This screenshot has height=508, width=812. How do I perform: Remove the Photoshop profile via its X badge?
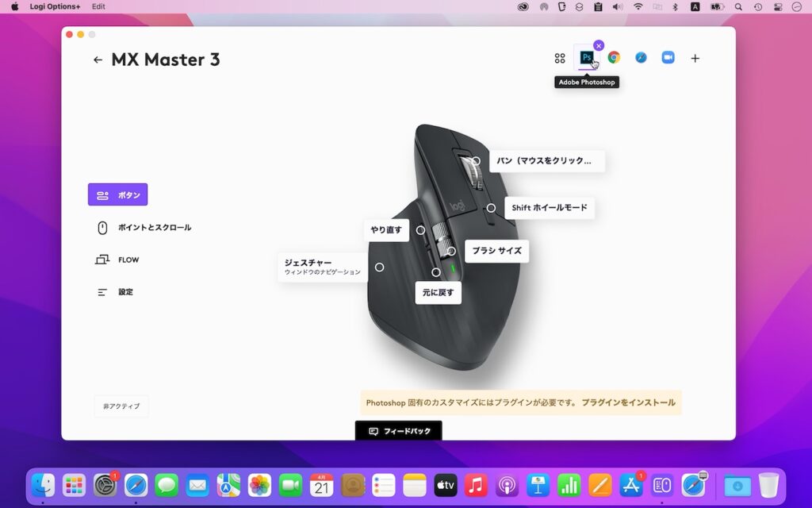[x=599, y=45]
